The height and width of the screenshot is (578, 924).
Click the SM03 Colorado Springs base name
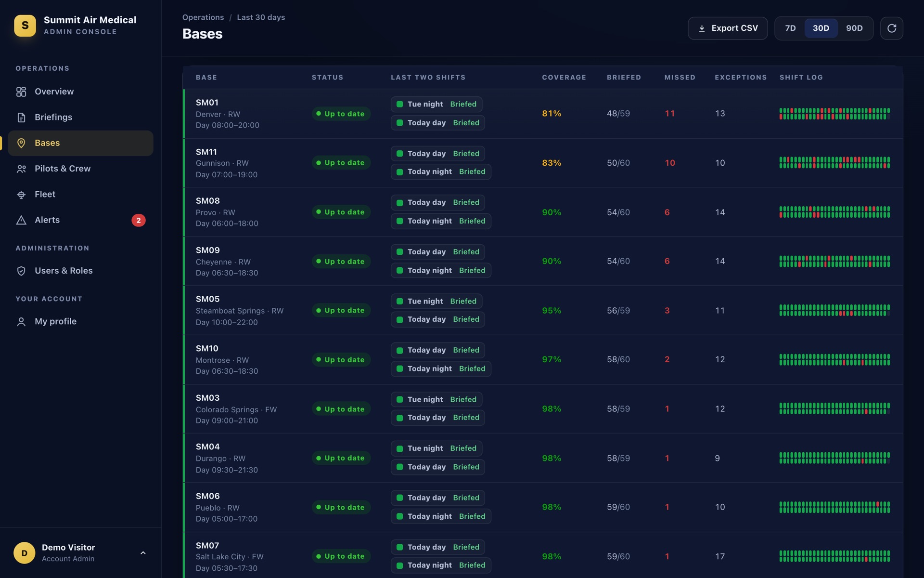(x=208, y=398)
